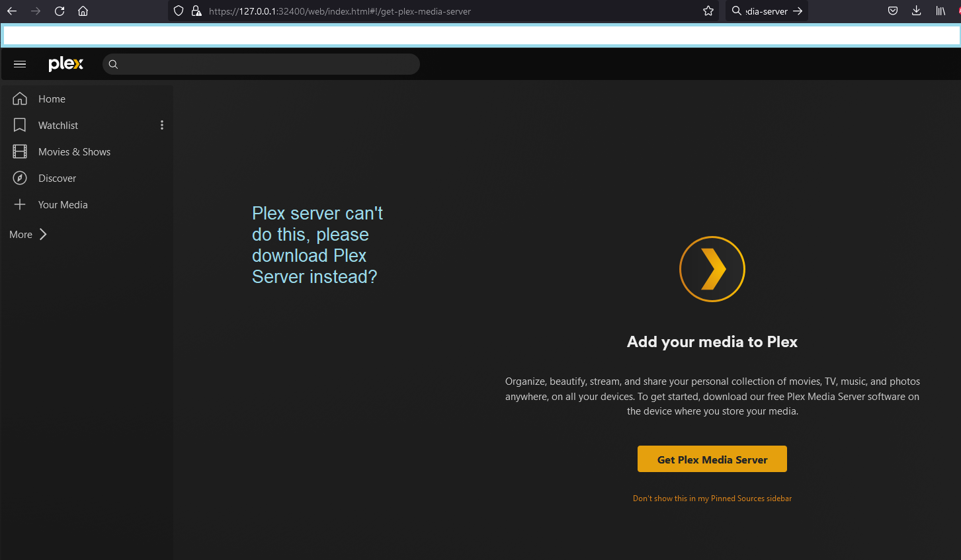Screen dimensions: 961x560
Task: Open the browser library icon
Action: 940,11
